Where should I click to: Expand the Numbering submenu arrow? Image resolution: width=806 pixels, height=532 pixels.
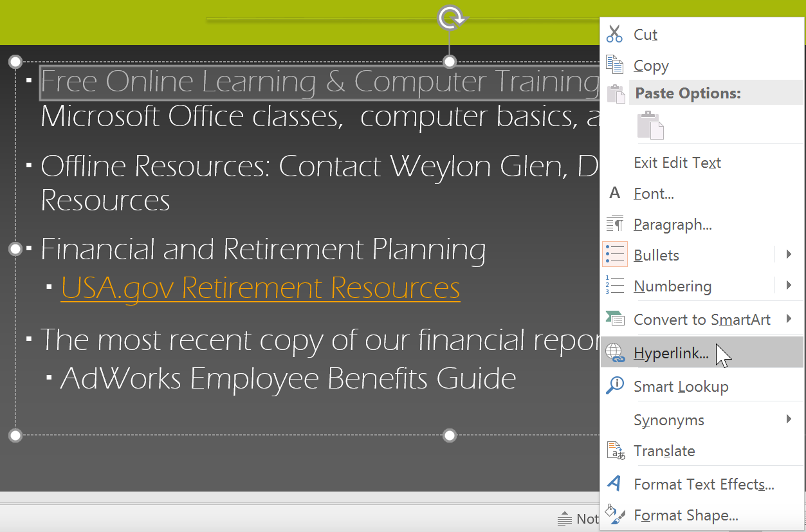(789, 286)
